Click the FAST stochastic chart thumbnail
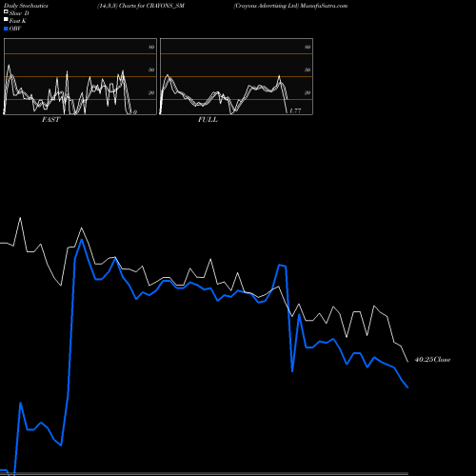Screen dimensions: 476x476 [80, 76]
